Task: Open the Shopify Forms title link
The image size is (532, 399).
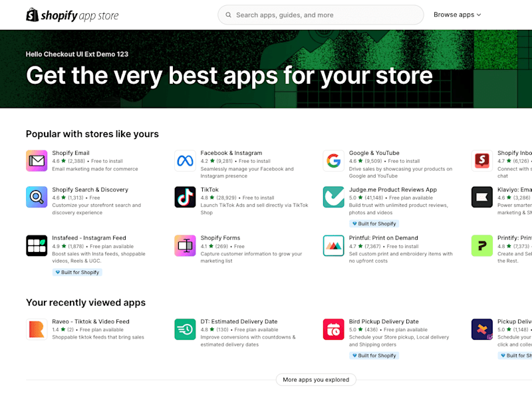Action: point(220,238)
